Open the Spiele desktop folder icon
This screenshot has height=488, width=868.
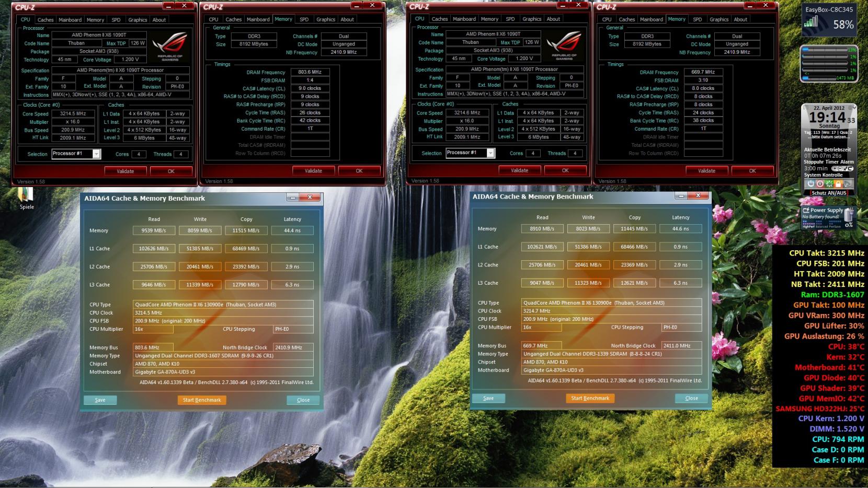pos(26,197)
